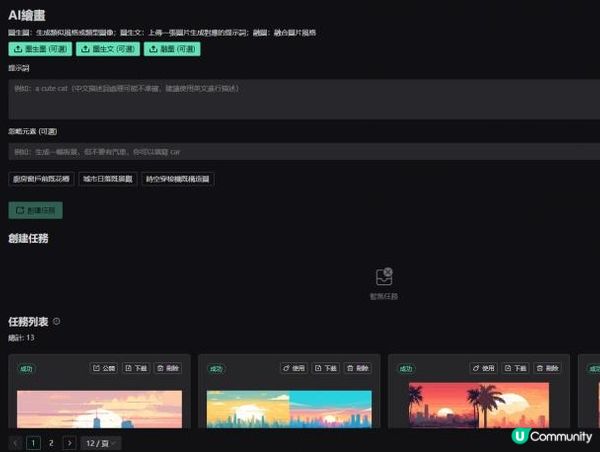
Task: Pick the 城市日落既圖畫 preset prompt
Action: pos(108,179)
